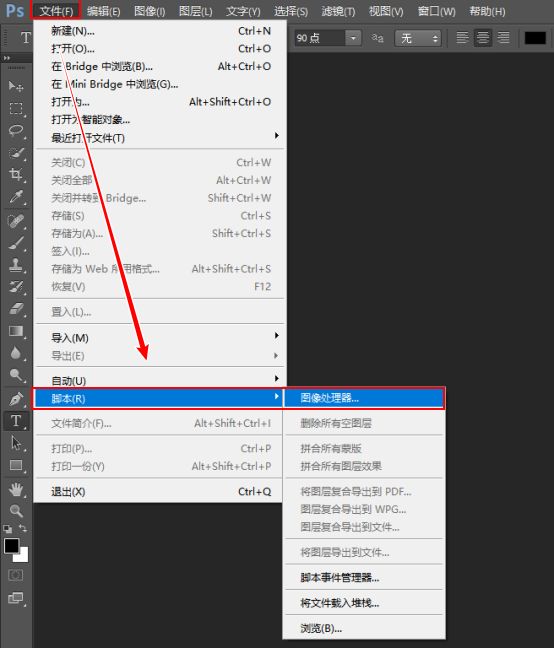Select the Brush tool
The width and height of the screenshot is (554, 649).
16,243
